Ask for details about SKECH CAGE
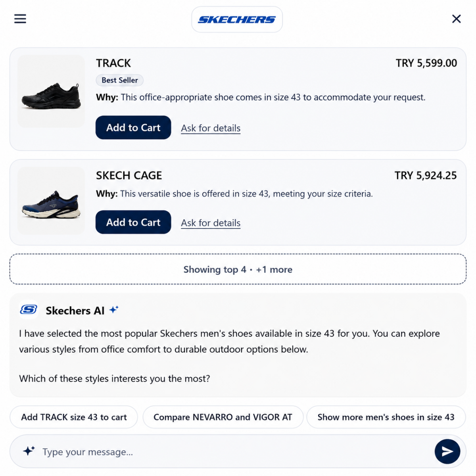The width and height of the screenshot is (476, 476). click(211, 223)
